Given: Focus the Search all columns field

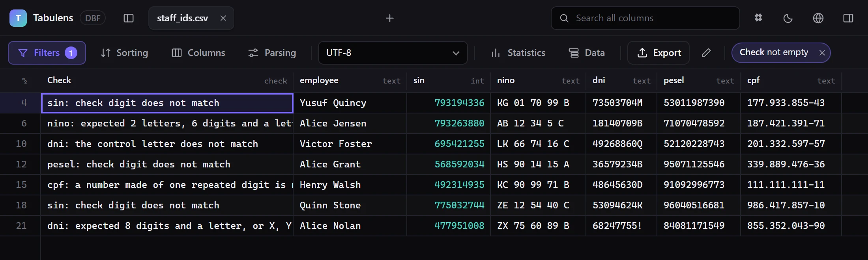Looking at the screenshot, I should pyautogui.click(x=645, y=18).
